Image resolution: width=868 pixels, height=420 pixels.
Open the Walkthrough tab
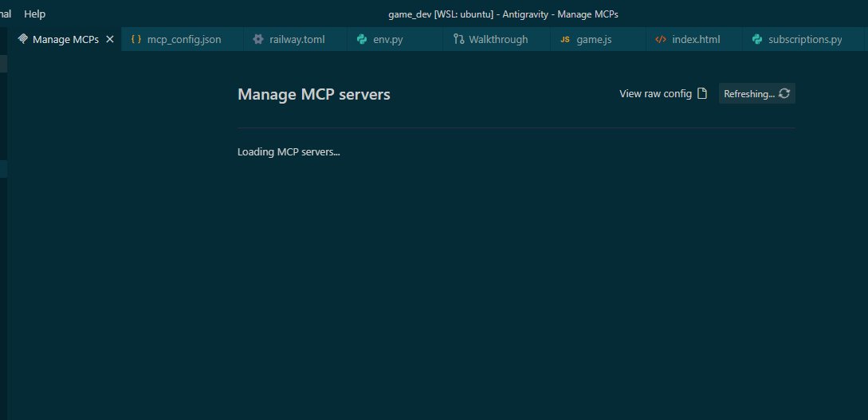[x=497, y=39]
